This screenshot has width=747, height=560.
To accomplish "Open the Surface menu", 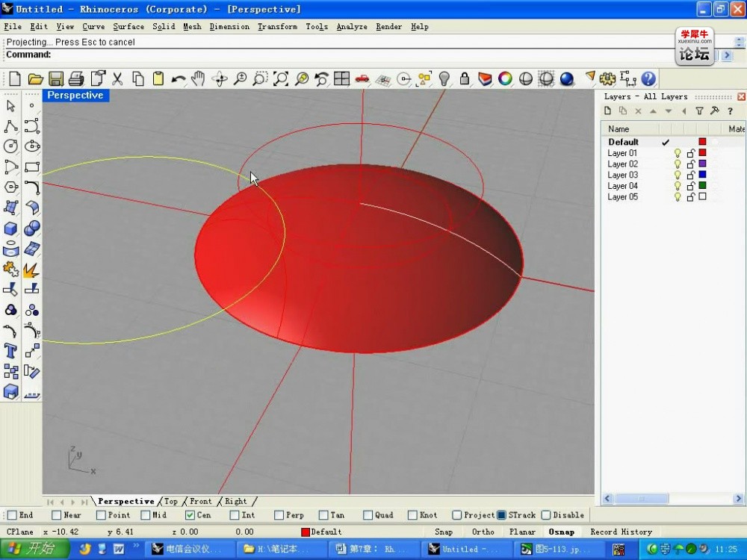I will 128,27.
